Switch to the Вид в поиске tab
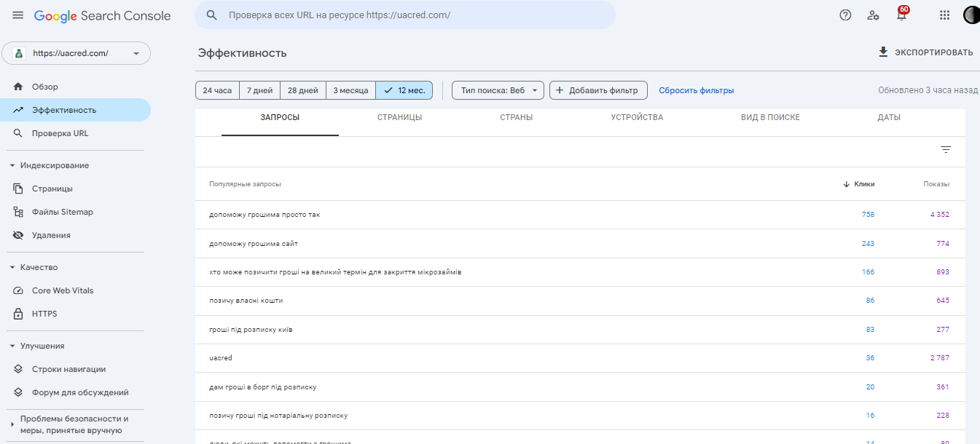Viewport: 980px width, 444px height. 770,117
